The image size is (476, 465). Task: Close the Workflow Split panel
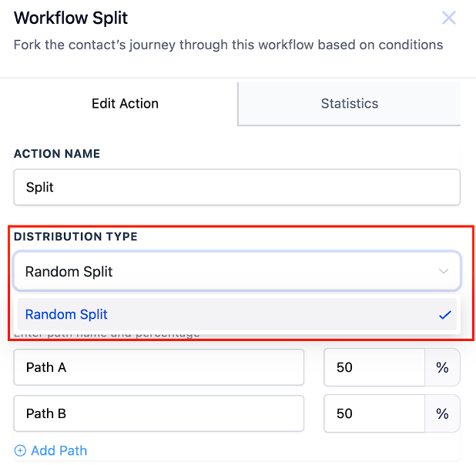point(449,18)
